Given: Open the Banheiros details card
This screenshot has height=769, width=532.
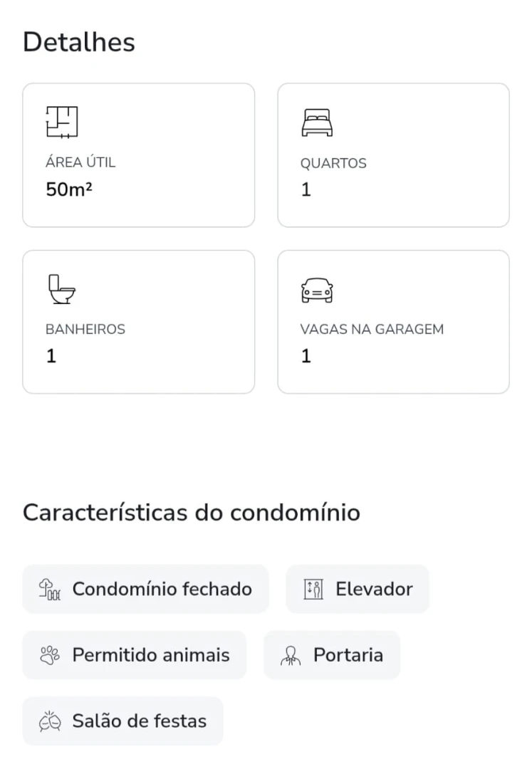Looking at the screenshot, I should [x=139, y=322].
